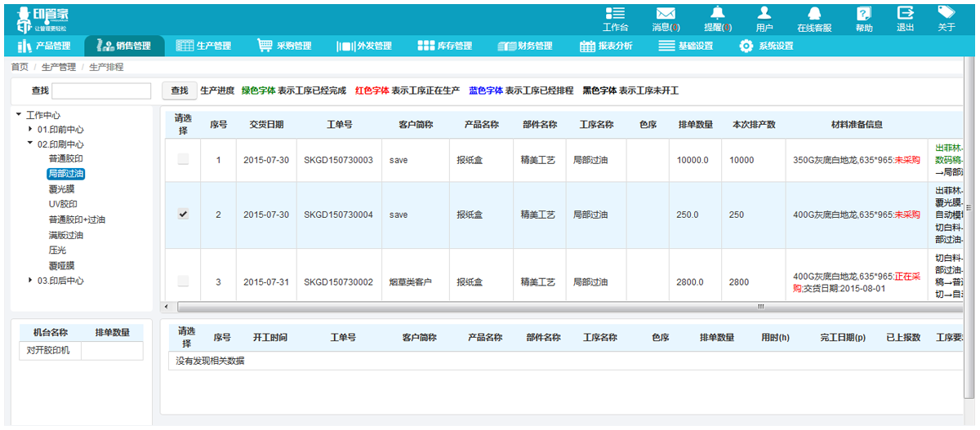This screenshot has width=980, height=430.
Task: Click the horizontal scrollbar of upper table
Action: 572,307
